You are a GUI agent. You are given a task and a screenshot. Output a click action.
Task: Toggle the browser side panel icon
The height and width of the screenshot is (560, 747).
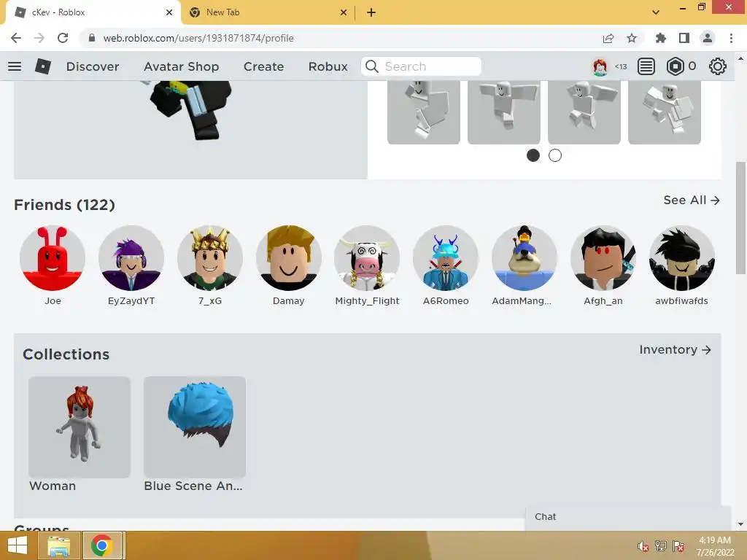coord(684,38)
